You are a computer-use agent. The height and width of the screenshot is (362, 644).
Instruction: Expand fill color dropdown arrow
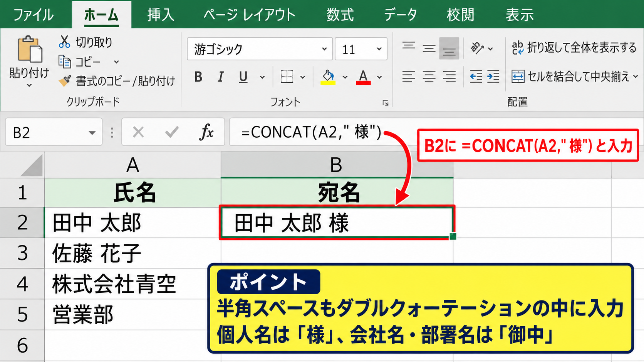pos(345,77)
